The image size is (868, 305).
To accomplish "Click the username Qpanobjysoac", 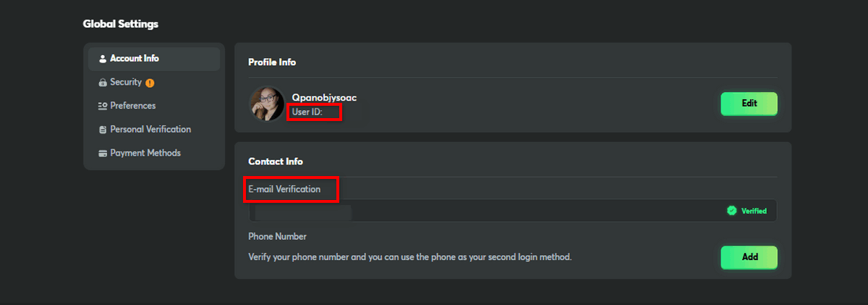I will [x=324, y=98].
